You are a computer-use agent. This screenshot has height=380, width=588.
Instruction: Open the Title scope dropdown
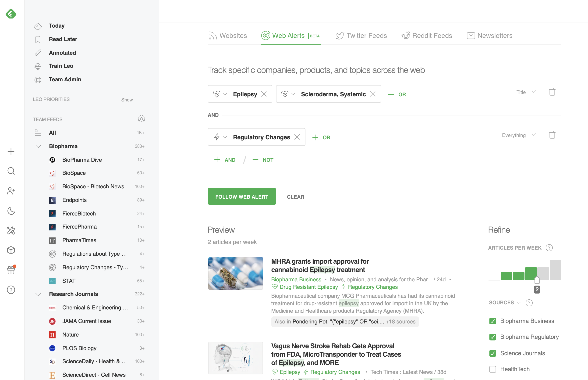(526, 92)
